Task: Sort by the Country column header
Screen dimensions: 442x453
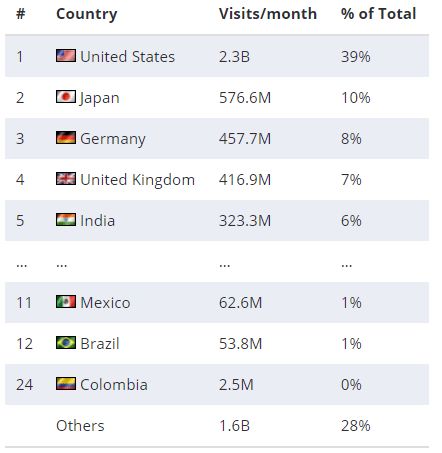Action: tap(87, 14)
